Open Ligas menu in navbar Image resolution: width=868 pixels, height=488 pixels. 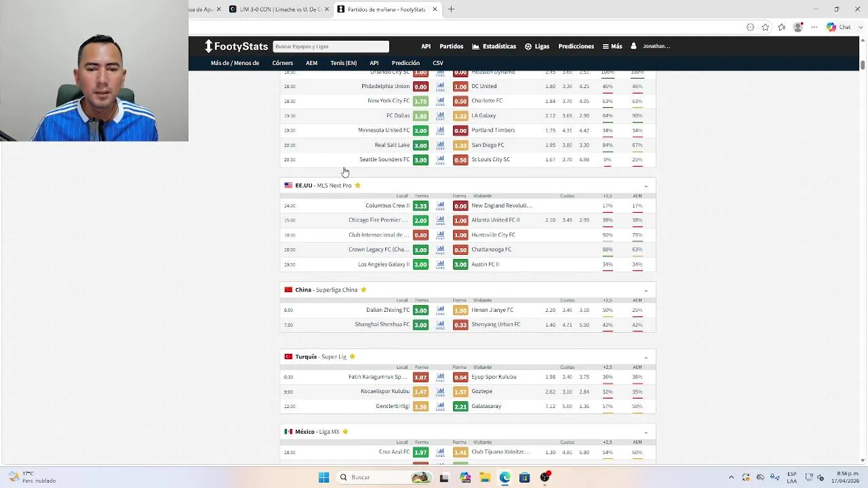(537, 46)
